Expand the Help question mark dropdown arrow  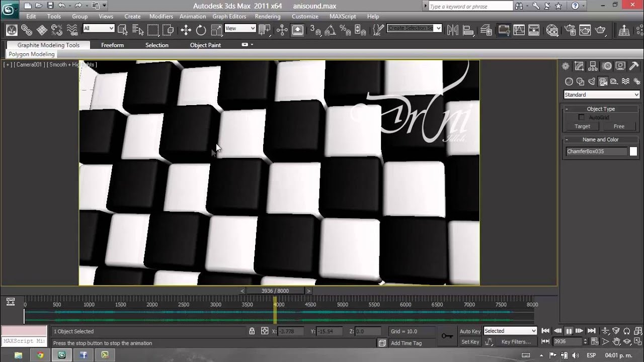point(584,6)
